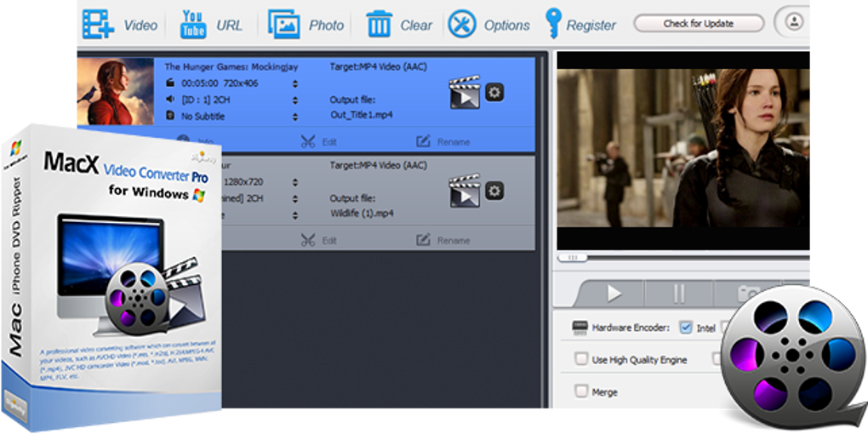Open the Video toolbar item
Screen dimensions: 868x434
pos(140,26)
